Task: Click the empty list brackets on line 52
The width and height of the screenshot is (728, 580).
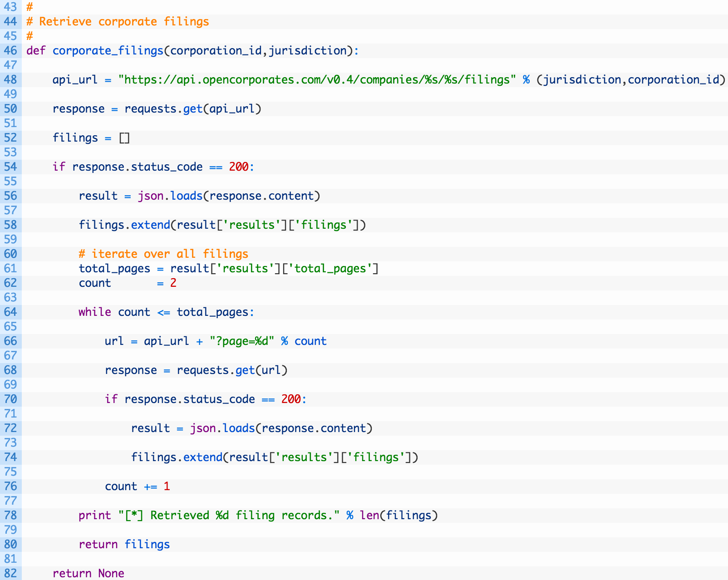Action: [124, 138]
